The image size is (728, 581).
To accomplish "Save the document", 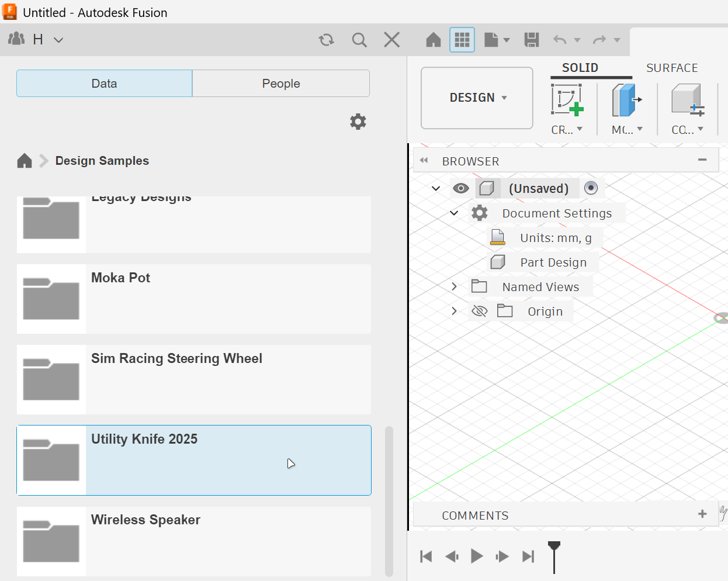I will point(532,40).
